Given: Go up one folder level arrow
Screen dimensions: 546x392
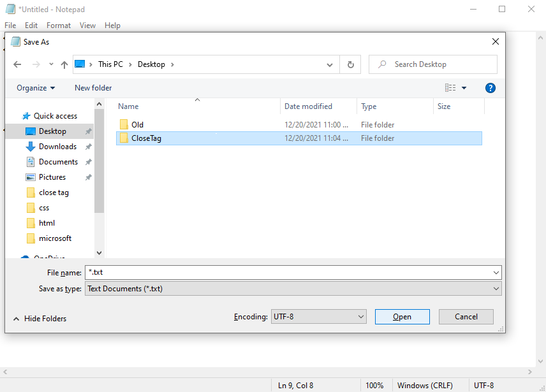Looking at the screenshot, I should [64, 64].
